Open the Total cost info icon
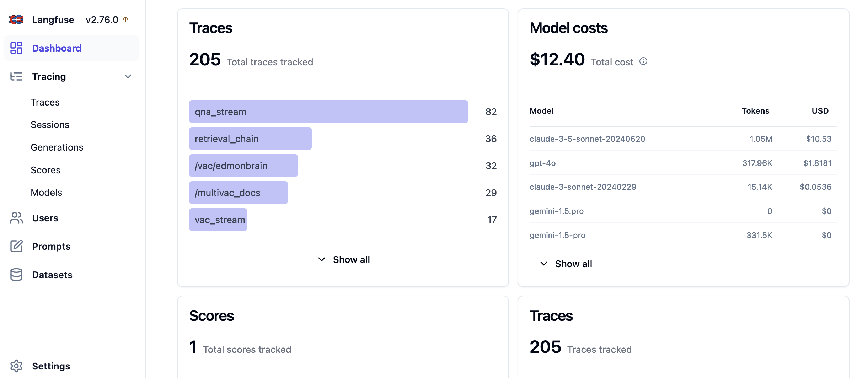The image size is (868, 378). pyautogui.click(x=643, y=61)
